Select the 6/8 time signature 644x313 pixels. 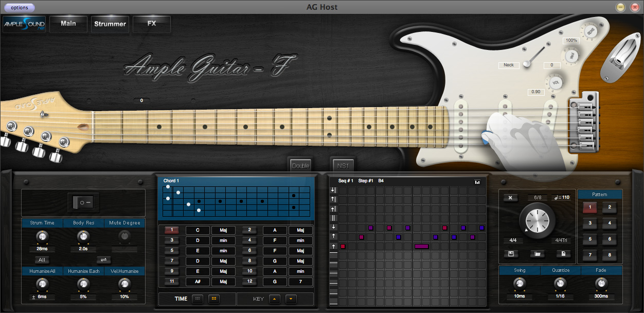pyautogui.click(x=536, y=198)
